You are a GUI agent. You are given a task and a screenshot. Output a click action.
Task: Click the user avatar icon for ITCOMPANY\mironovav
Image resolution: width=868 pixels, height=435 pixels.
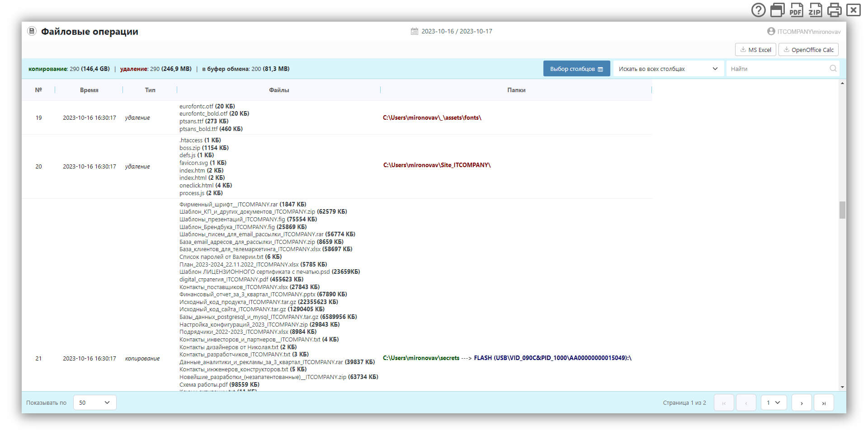771,31
